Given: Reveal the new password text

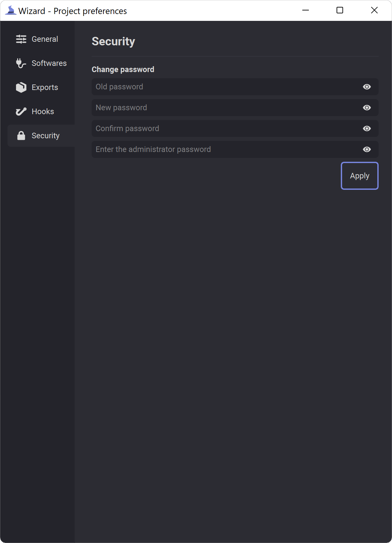Looking at the screenshot, I should click(x=367, y=108).
